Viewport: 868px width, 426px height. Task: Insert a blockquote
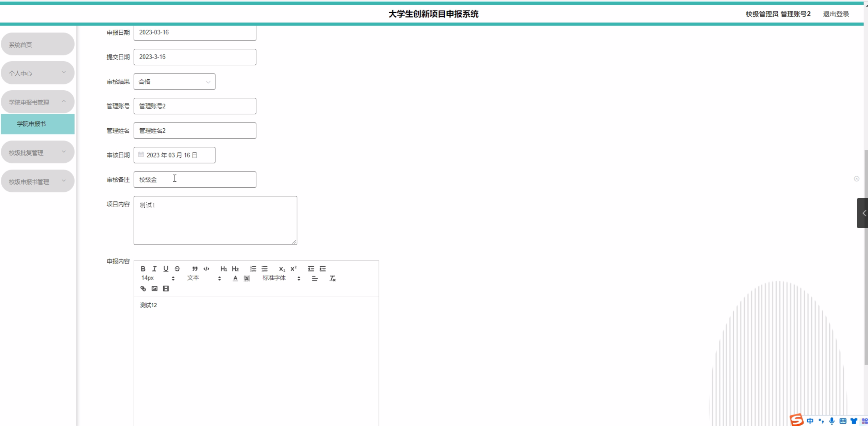pos(195,269)
